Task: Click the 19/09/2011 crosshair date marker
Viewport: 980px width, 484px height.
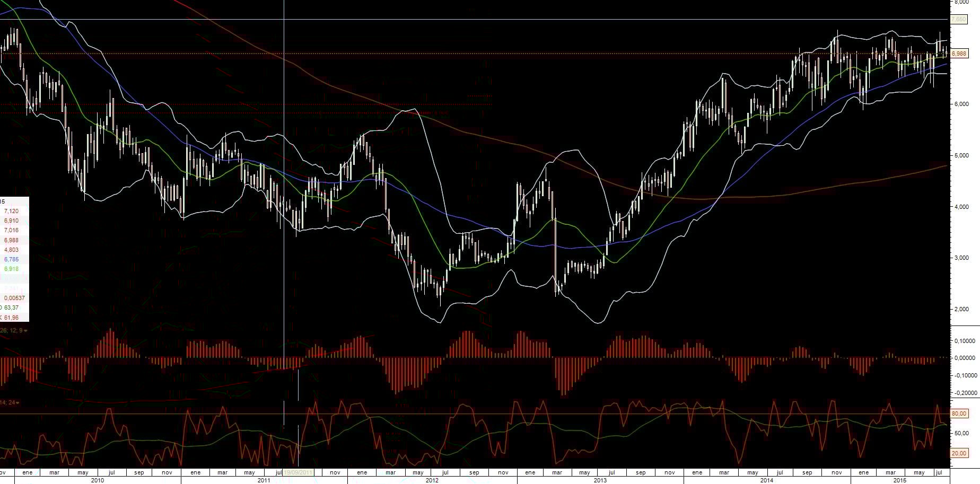Action: [299, 472]
